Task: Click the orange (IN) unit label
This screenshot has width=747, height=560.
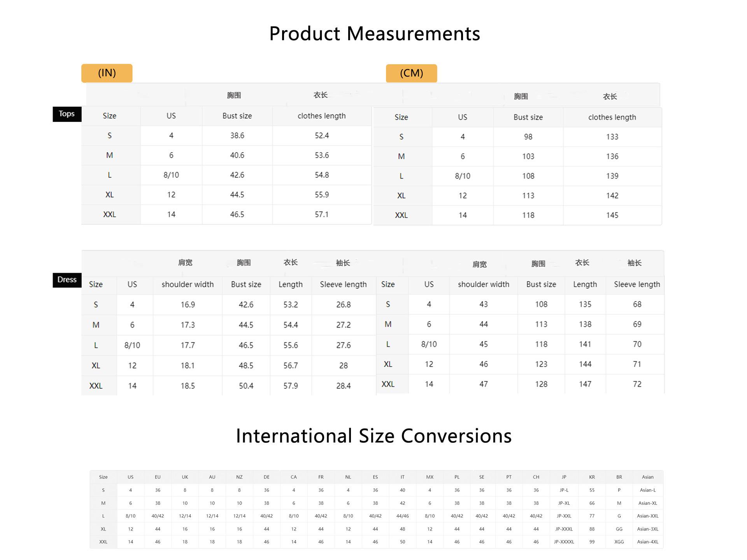Action: click(x=107, y=73)
